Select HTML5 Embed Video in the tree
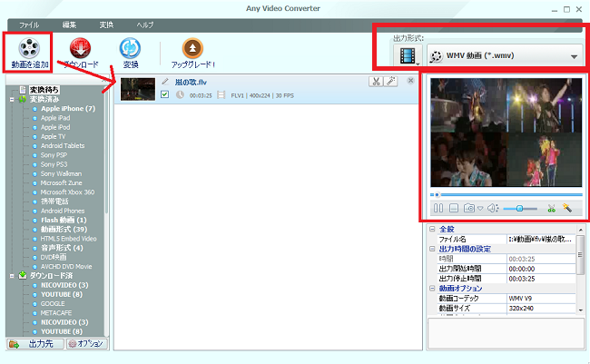The height and width of the screenshot is (364, 590). coord(68,239)
